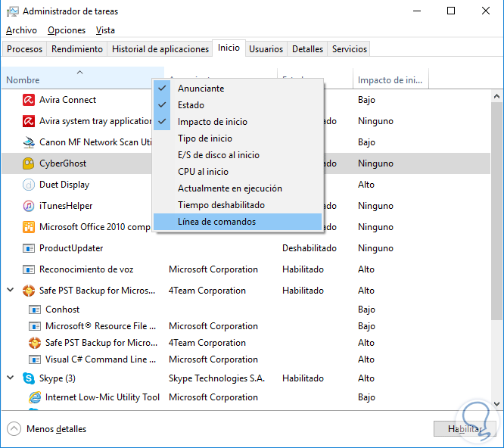Image resolution: width=504 pixels, height=448 pixels.
Task: Switch to Historial de aplicaciones tab
Action: coord(160,49)
